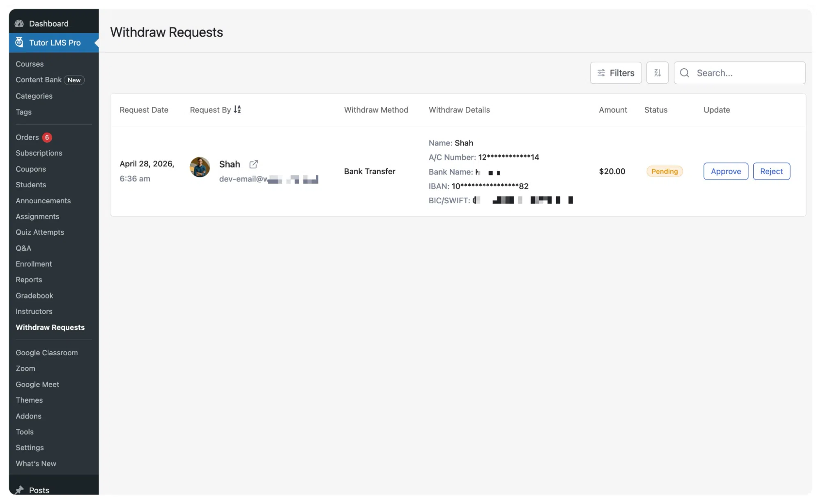The height and width of the screenshot is (504, 821).
Task: Go to Courses
Action: (x=30, y=64)
